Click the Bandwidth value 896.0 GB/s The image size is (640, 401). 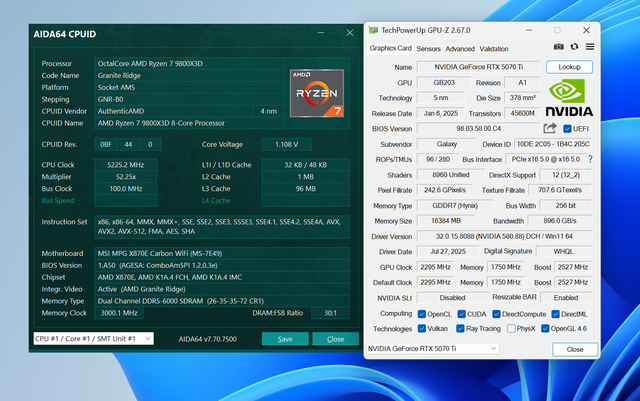click(560, 221)
